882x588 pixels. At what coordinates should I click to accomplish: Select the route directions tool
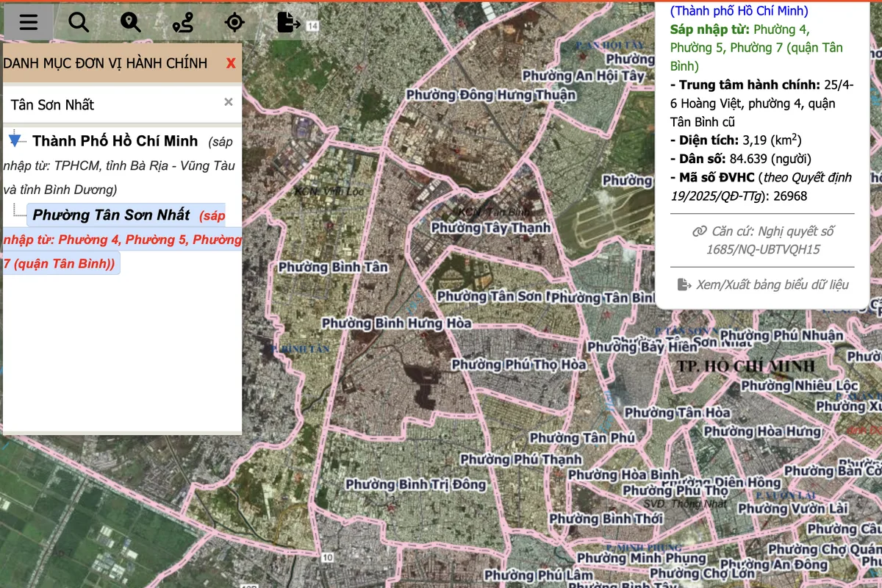[182, 22]
